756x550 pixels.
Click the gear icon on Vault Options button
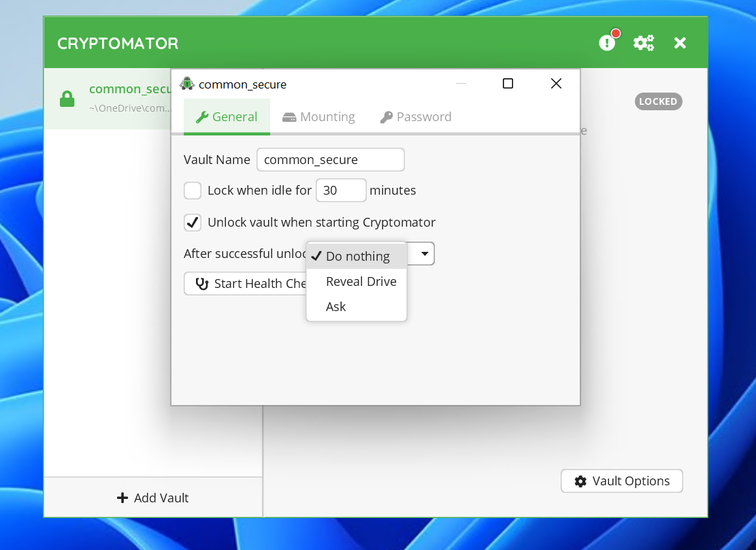pos(580,481)
